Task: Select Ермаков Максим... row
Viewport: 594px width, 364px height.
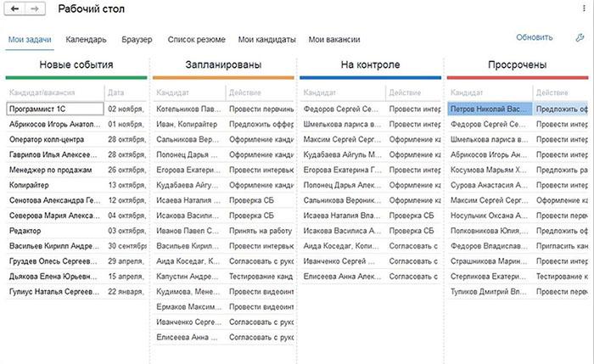Action: 223,307
